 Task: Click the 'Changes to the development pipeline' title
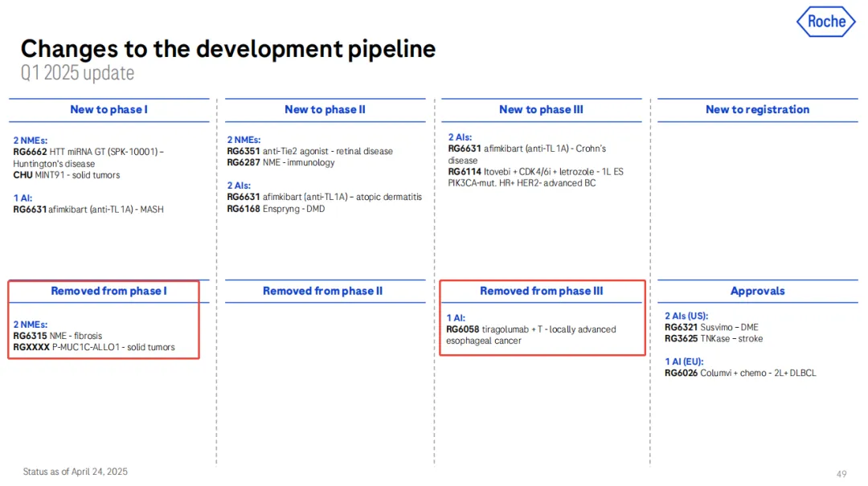click(228, 49)
